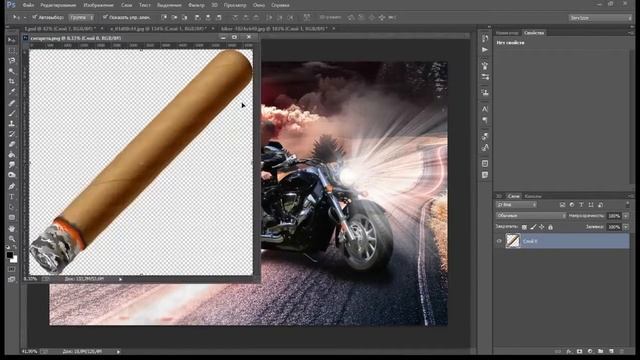Reset default foreground and background colors

coord(8,247)
